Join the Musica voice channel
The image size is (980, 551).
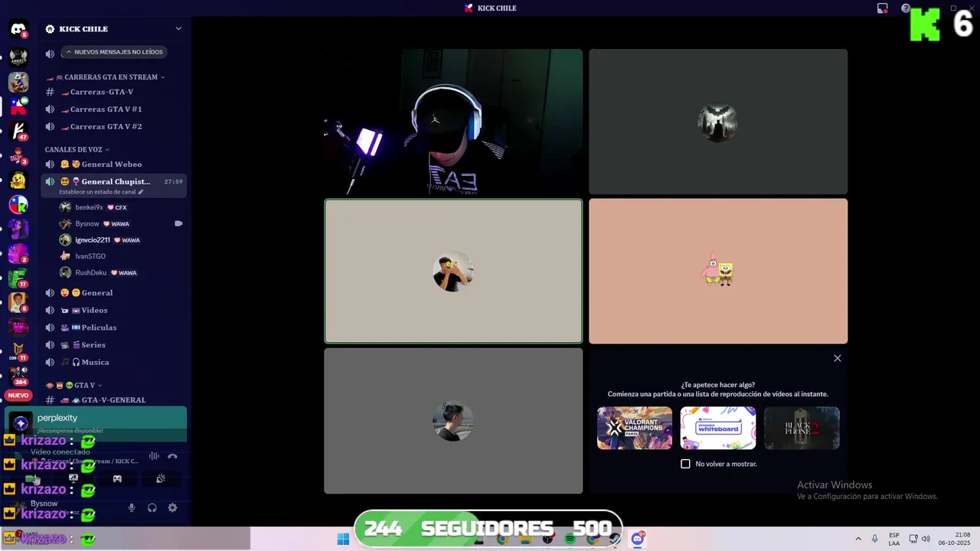[x=113, y=362]
